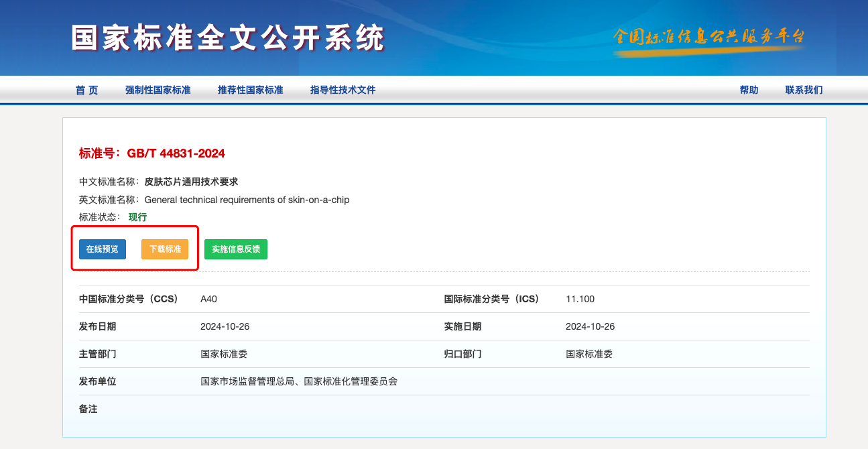Click the 备注 row label

click(x=88, y=409)
